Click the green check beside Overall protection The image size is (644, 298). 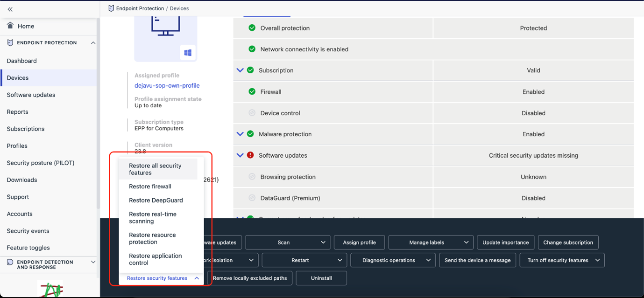[x=252, y=28]
